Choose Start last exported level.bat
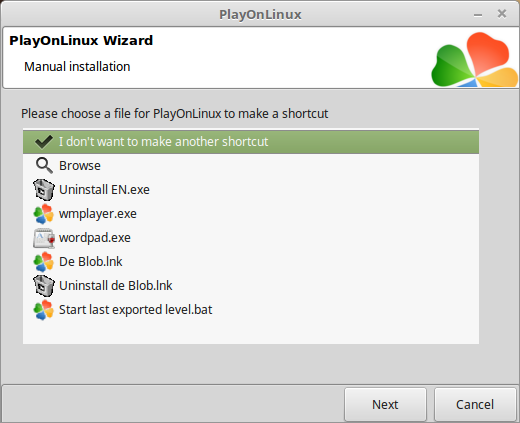 (251, 310)
